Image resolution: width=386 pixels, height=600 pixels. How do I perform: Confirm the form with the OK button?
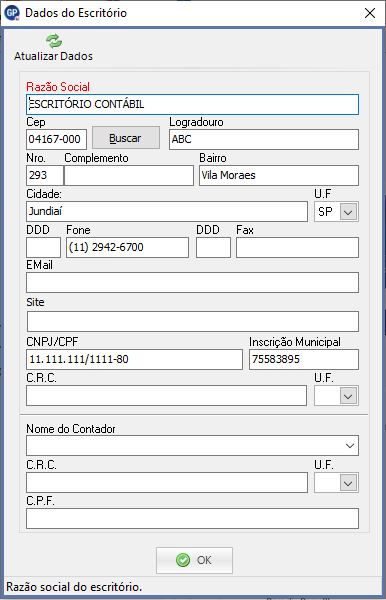pos(194,560)
